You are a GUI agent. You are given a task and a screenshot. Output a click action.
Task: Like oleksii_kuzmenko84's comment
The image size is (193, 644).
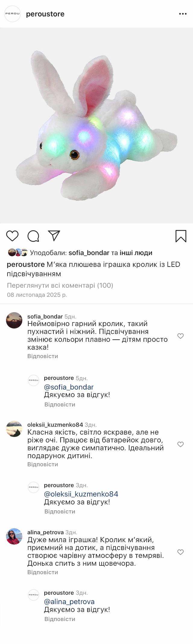point(180,444)
